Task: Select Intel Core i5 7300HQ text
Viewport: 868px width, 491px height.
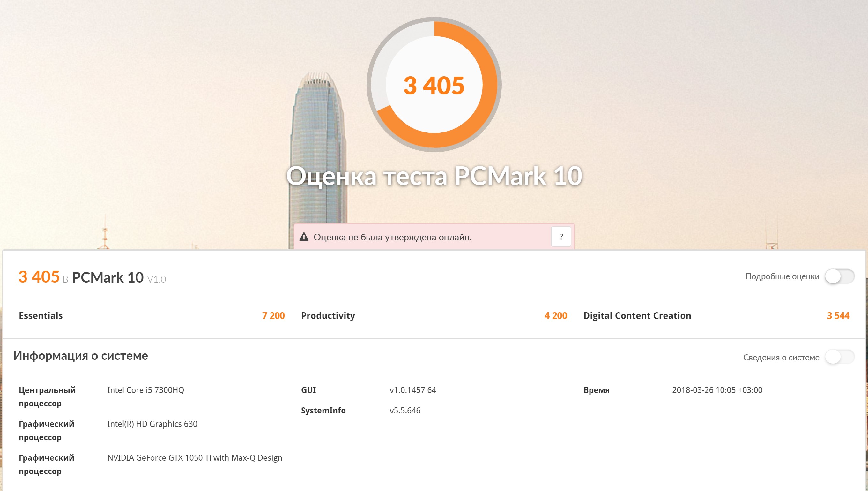Action: point(145,390)
